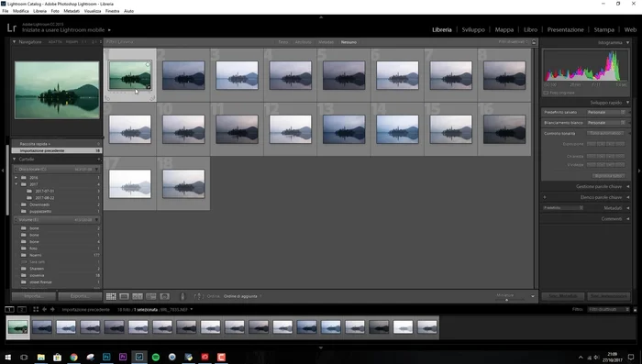Collapse the 2017 folder
Viewport: 642px width, 364px height.
tap(16, 184)
